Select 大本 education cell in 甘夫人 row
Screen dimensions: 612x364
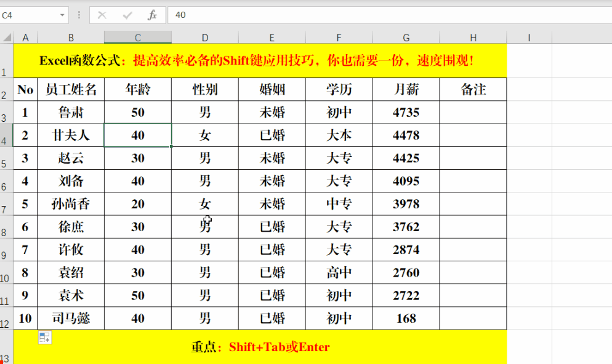[x=339, y=135]
